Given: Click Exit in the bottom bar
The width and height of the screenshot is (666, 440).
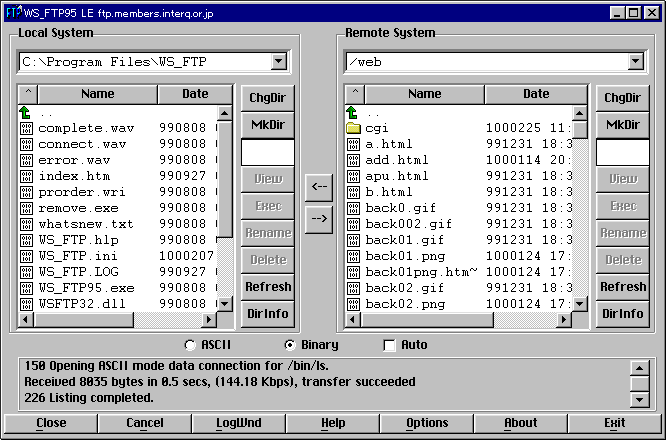Looking at the screenshot, I should tap(615, 423).
